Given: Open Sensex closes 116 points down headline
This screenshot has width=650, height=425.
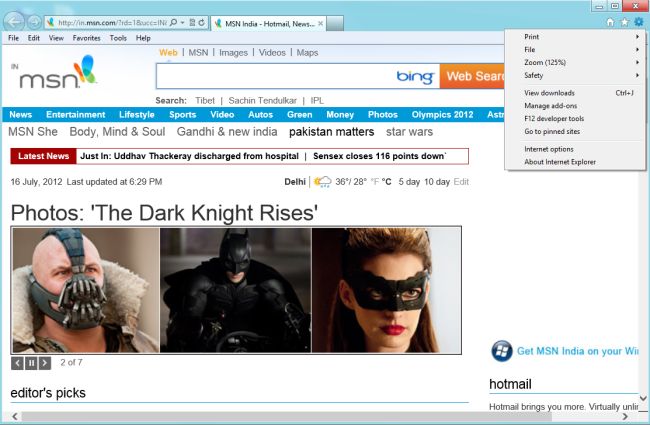Looking at the screenshot, I should (x=379, y=156).
